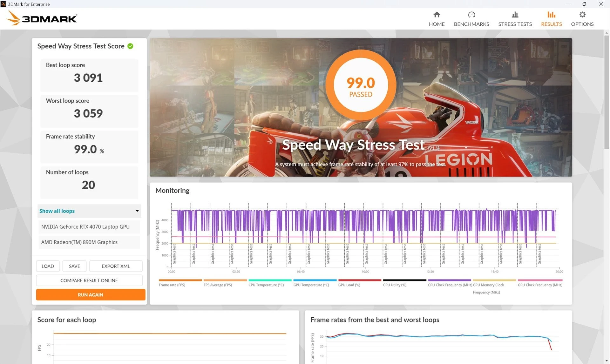
Task: Open Options with the gear icon
Action: pyautogui.click(x=582, y=15)
